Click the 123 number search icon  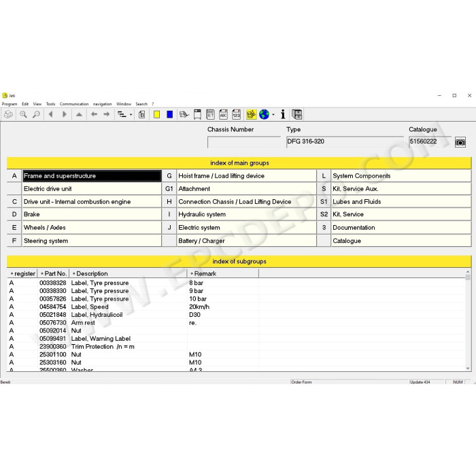[x=236, y=114]
